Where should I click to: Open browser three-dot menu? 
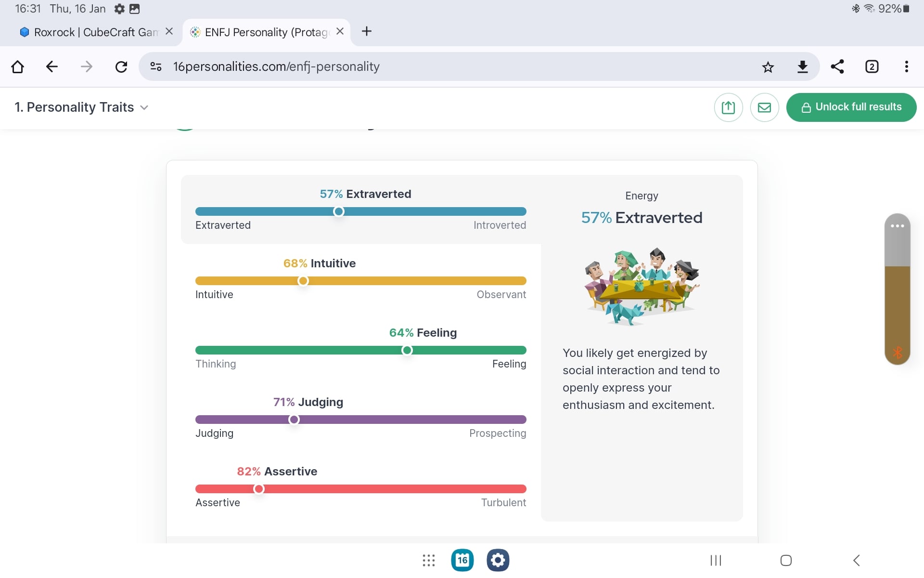[x=907, y=66]
